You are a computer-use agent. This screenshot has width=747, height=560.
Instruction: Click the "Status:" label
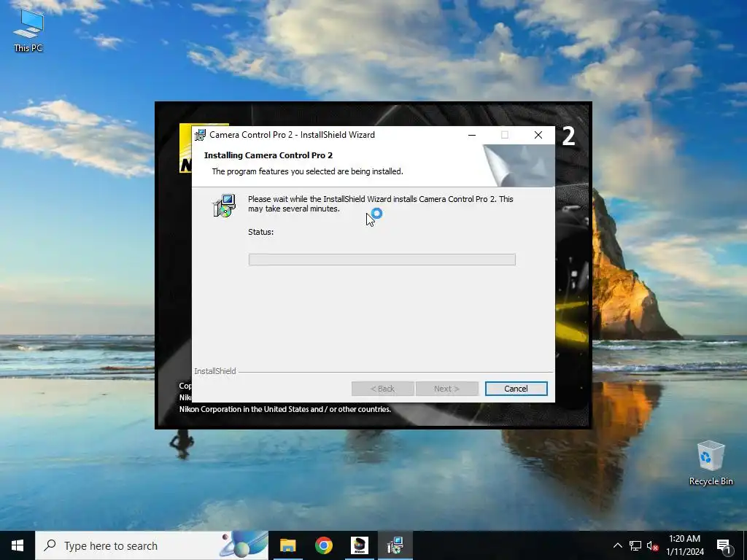coord(260,232)
